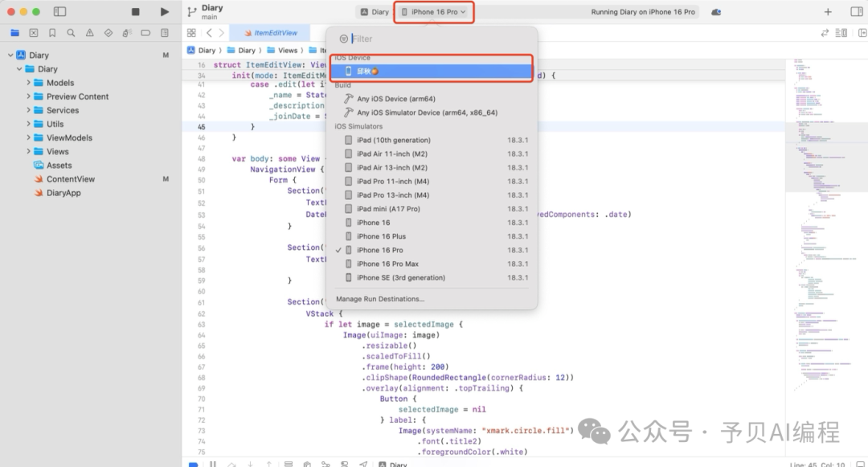Select iPad Pro 13-inch (M4) simulator

coord(432,195)
